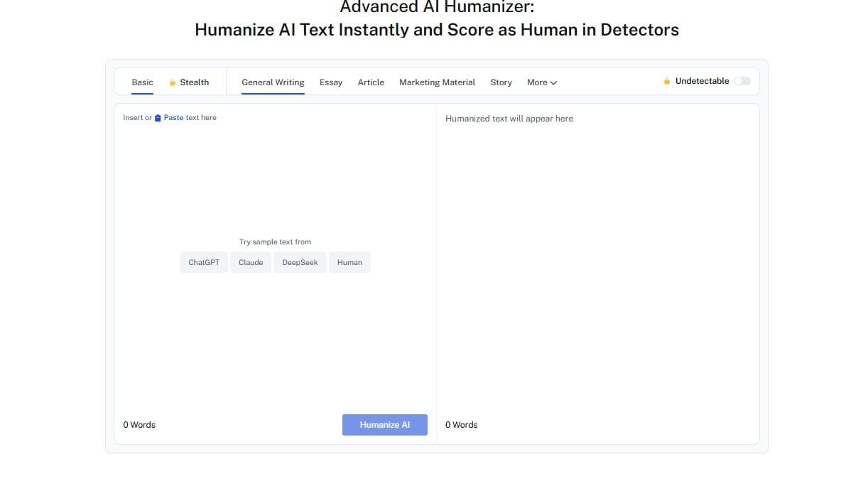868x486 pixels.
Task: Switch to the Story tab
Action: pyautogui.click(x=501, y=82)
